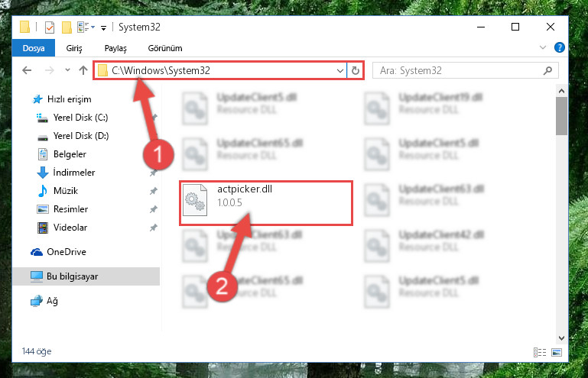Viewport: 588px width, 378px height.
Task: Expand the ribbon with the chevron
Action: [x=543, y=47]
